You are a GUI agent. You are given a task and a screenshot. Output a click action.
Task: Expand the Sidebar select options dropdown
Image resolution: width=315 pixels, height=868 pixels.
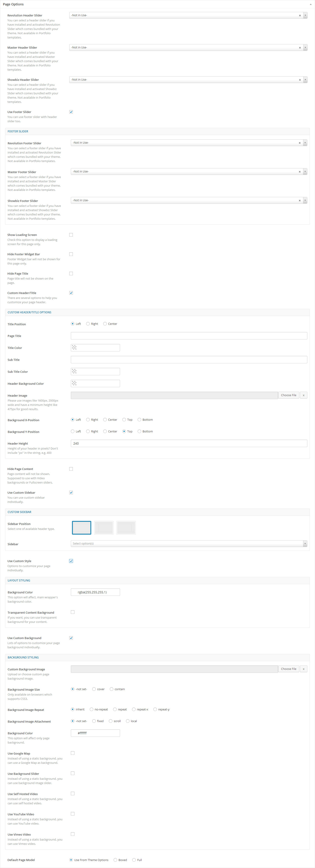tap(305, 543)
